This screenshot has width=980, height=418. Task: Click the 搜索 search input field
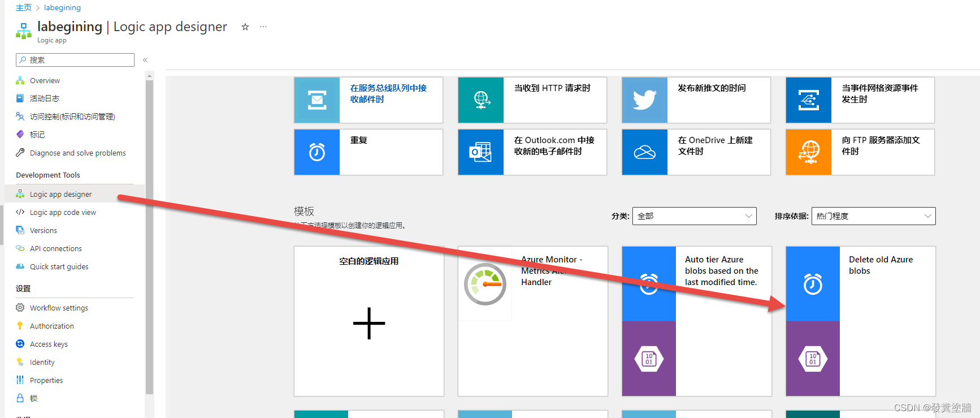(75, 60)
